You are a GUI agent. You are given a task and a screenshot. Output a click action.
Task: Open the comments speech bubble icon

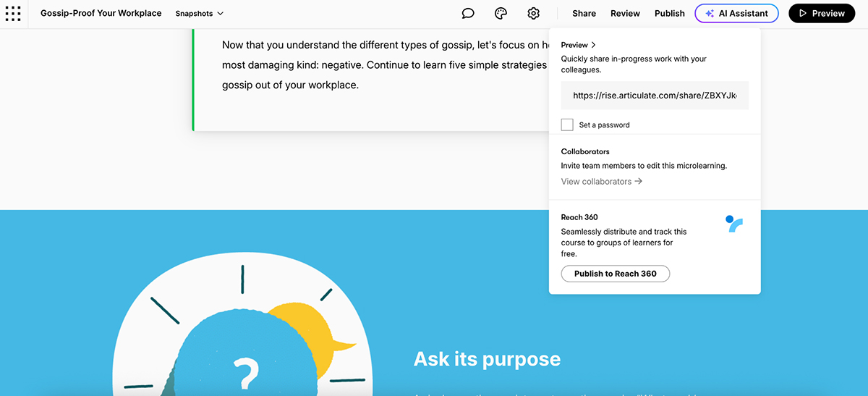click(x=468, y=13)
